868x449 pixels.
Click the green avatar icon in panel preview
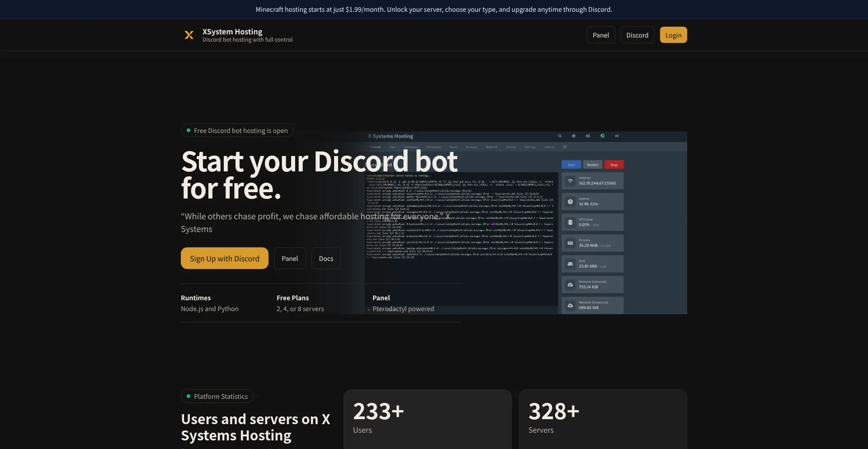click(603, 136)
